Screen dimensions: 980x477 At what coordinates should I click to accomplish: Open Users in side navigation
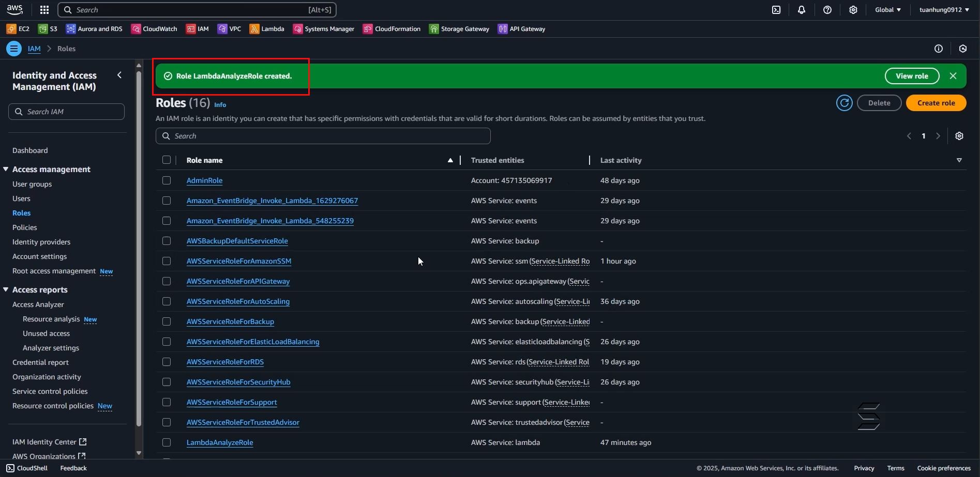21,198
